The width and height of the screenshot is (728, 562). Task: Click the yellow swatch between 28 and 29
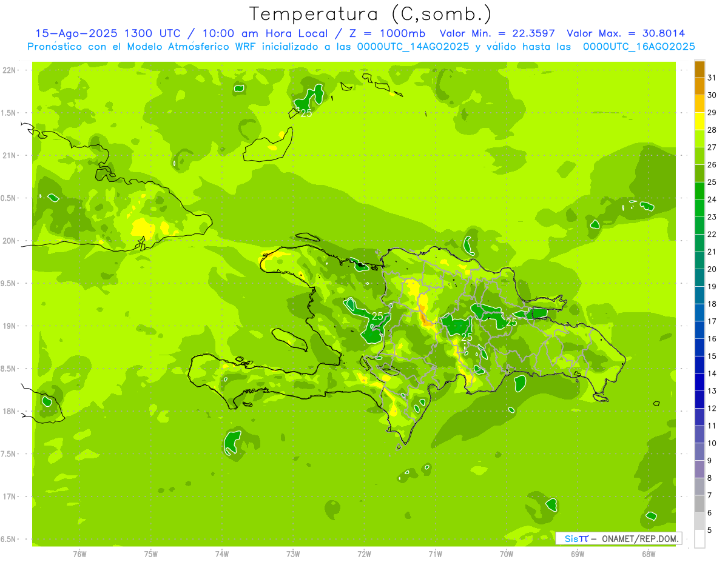(699, 121)
